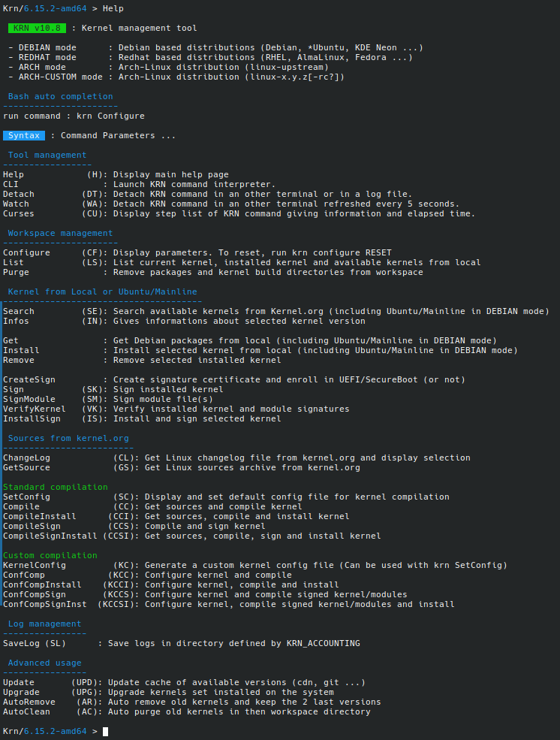Image resolution: width=560 pixels, height=740 pixels.
Task: Click the 'Watch' command name
Action: 16,204
